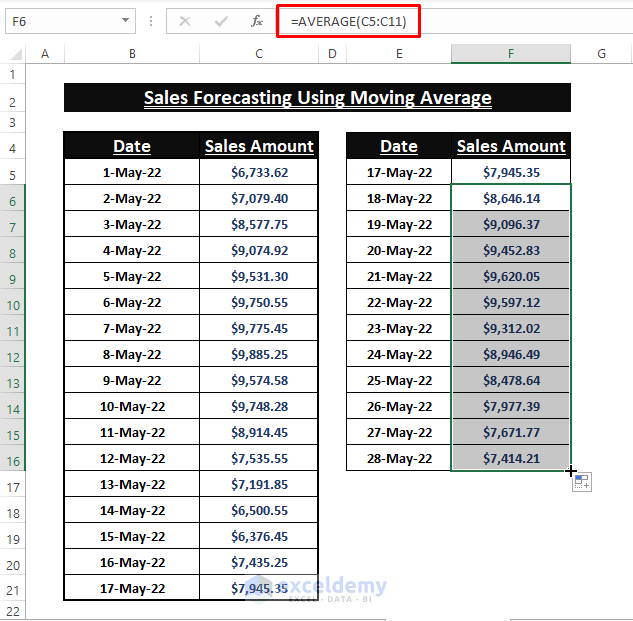This screenshot has height=621, width=633.
Task: Select the cell $9,775.45
Action: click(259, 328)
